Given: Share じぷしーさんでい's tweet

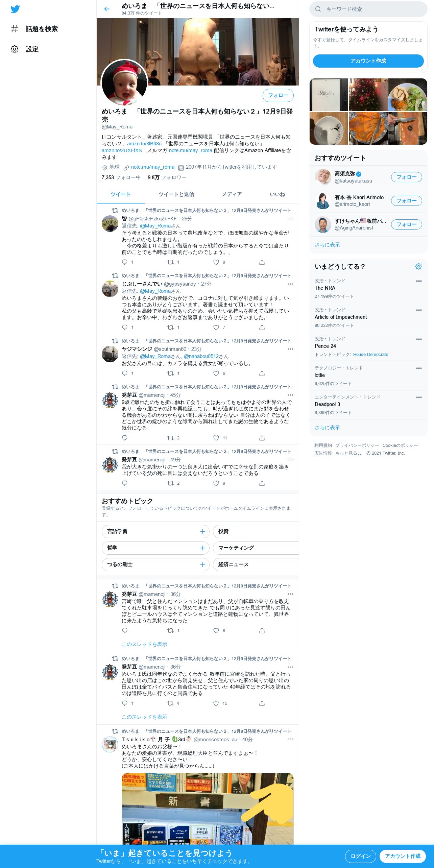Looking at the screenshot, I should click(262, 327).
